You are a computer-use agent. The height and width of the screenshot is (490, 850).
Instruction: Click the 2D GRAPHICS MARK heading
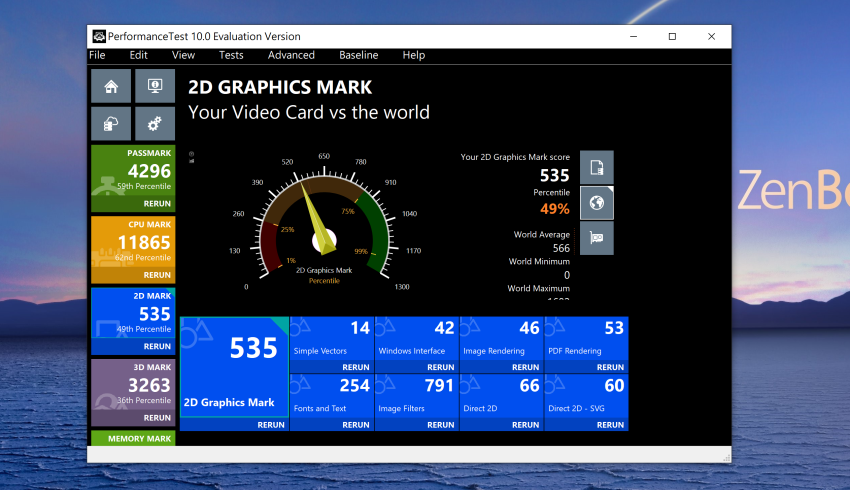pos(280,87)
